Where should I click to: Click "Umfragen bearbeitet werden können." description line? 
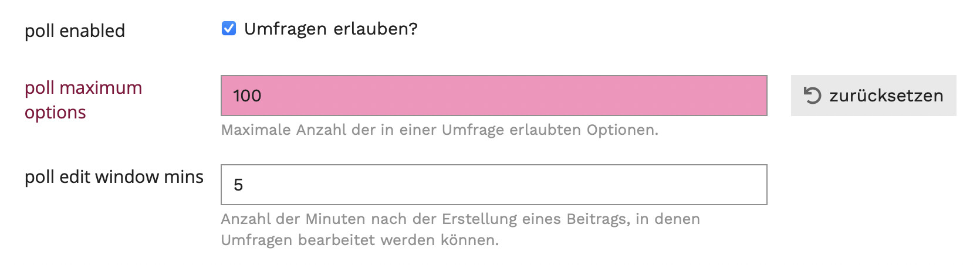click(x=359, y=240)
